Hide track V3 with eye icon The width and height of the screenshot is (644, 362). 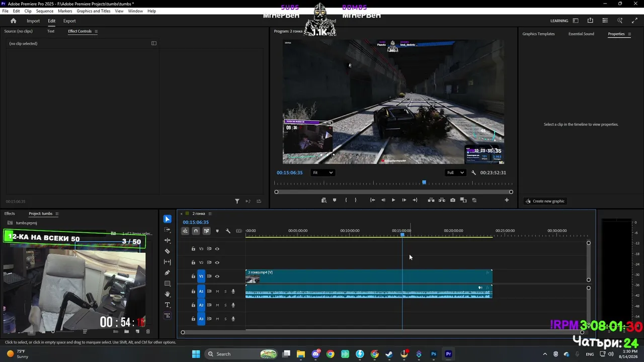click(x=217, y=249)
